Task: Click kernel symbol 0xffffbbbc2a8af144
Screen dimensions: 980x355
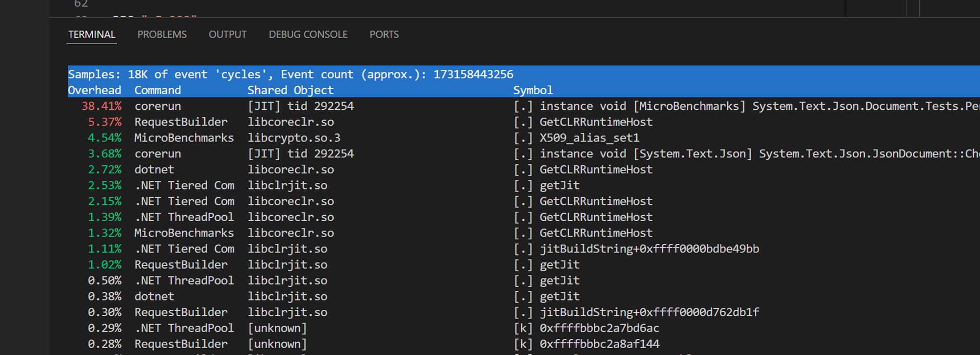Action: [599, 344]
